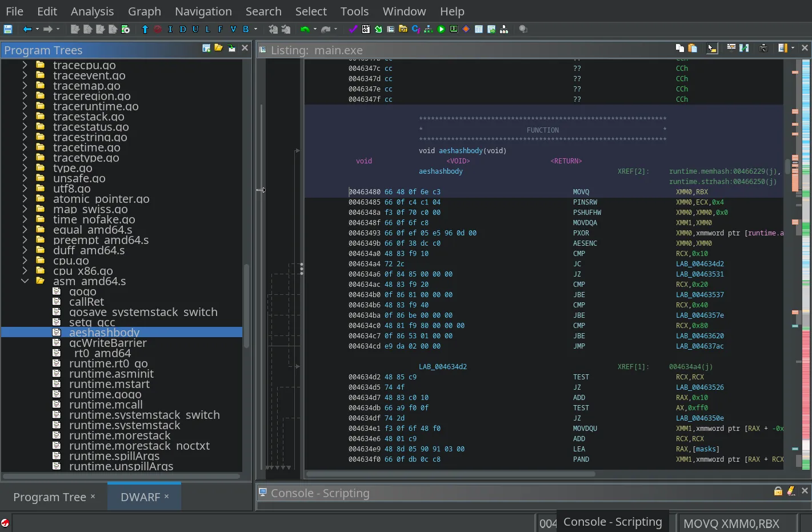Jump to next Bookmark (B)
The width and height of the screenshot is (812, 532).
[x=246, y=29]
